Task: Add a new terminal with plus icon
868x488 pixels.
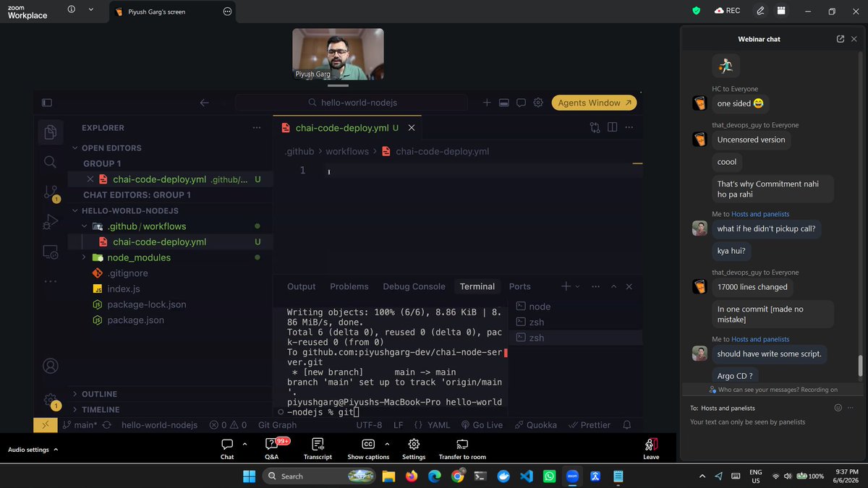Action: coord(566,286)
